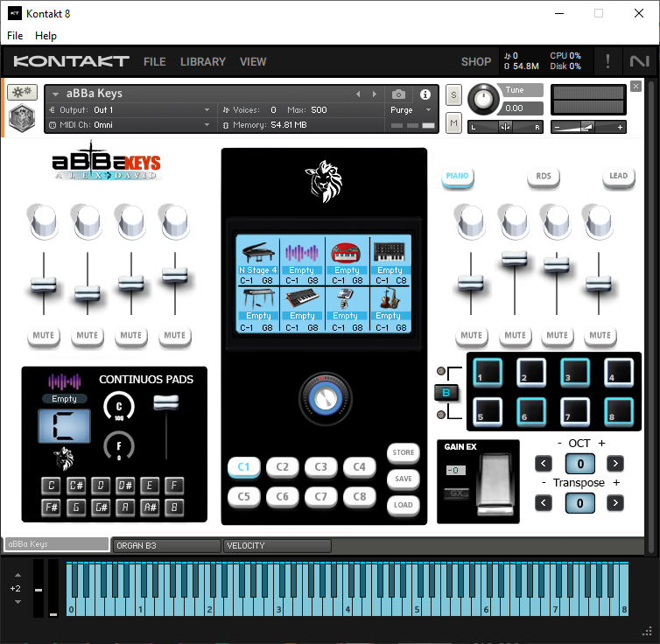
Task: Select the upper pad bank radio circle
Action: click(440, 371)
